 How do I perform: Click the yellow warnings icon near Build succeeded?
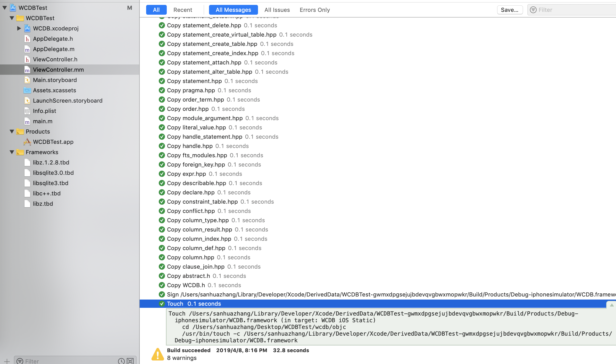[x=157, y=354]
